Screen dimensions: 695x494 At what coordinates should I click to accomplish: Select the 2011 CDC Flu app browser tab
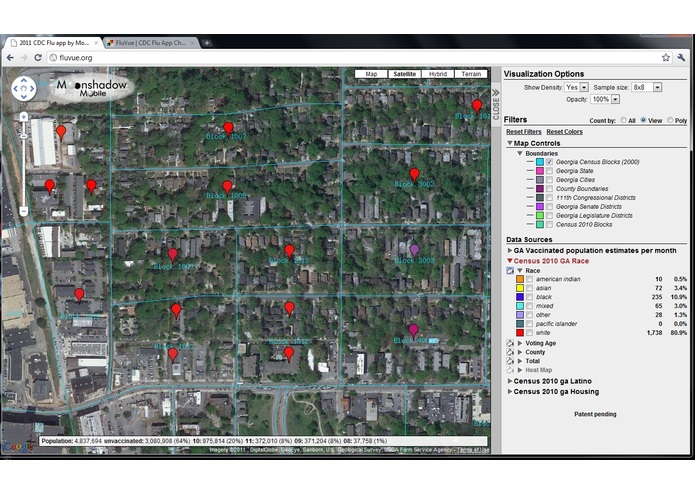click(x=54, y=43)
